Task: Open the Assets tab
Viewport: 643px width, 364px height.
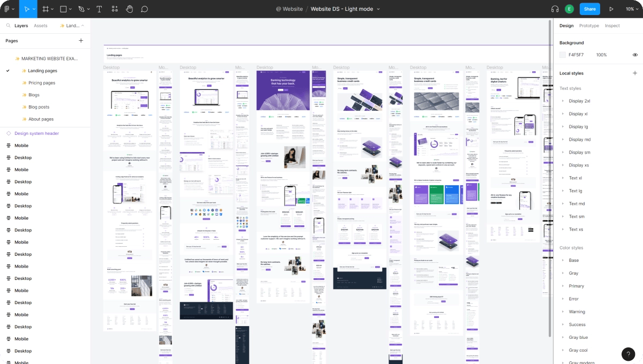Action: click(x=41, y=26)
